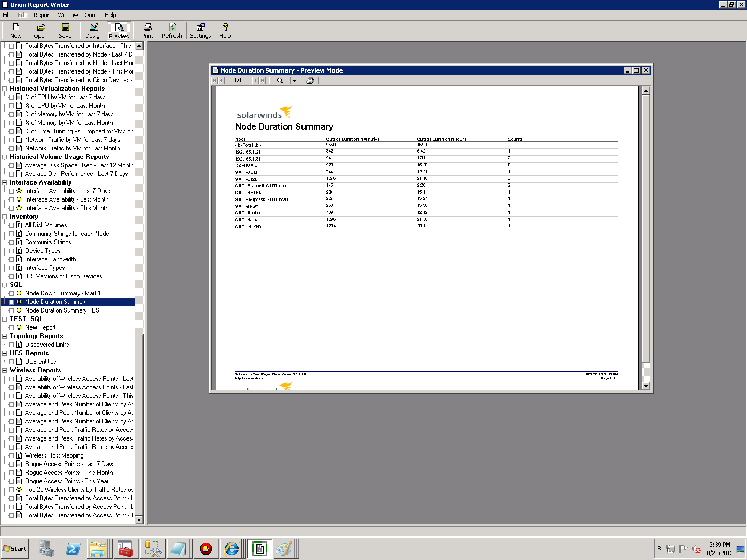Viewport: 747px width, 560px height.
Task: Open Settings from the toolbar
Action: coord(201,31)
